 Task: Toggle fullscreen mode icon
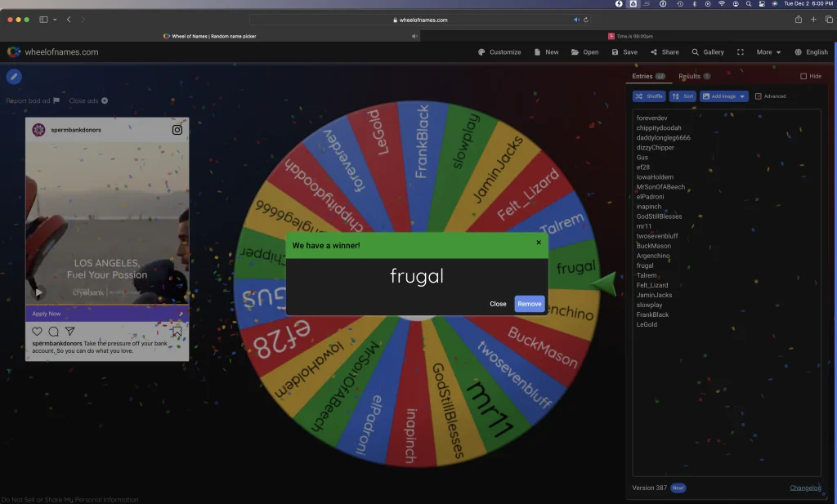click(x=741, y=51)
